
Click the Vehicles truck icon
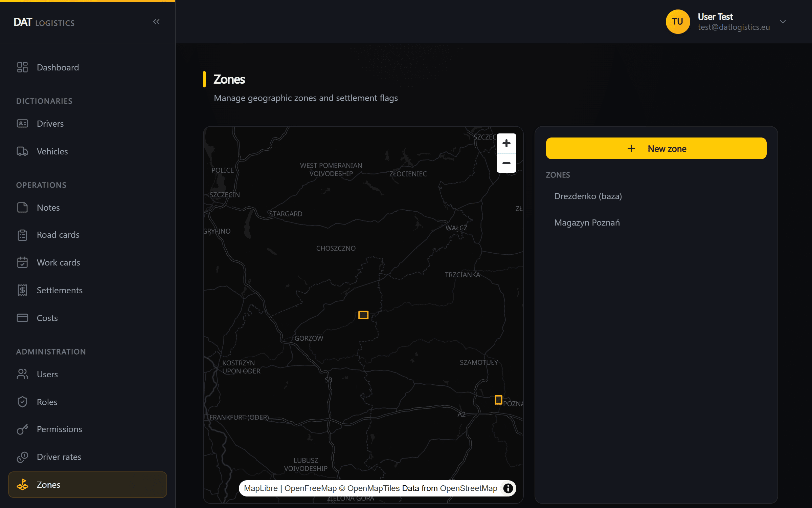tap(22, 151)
